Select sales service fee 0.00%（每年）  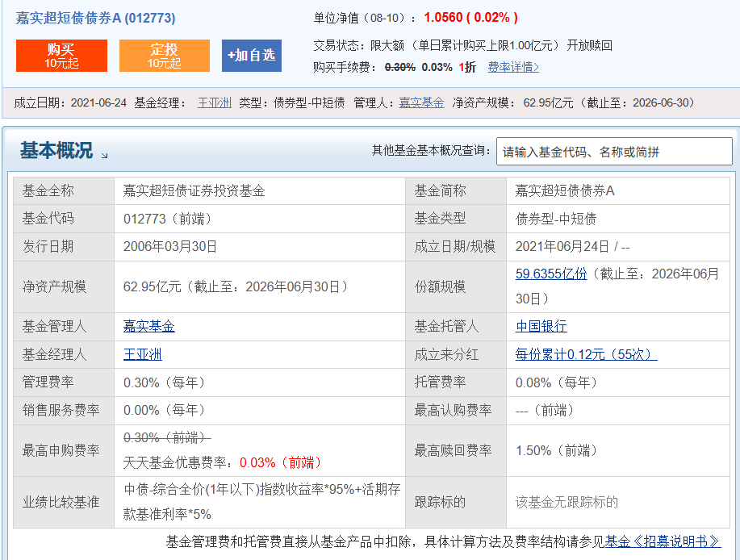(165, 410)
